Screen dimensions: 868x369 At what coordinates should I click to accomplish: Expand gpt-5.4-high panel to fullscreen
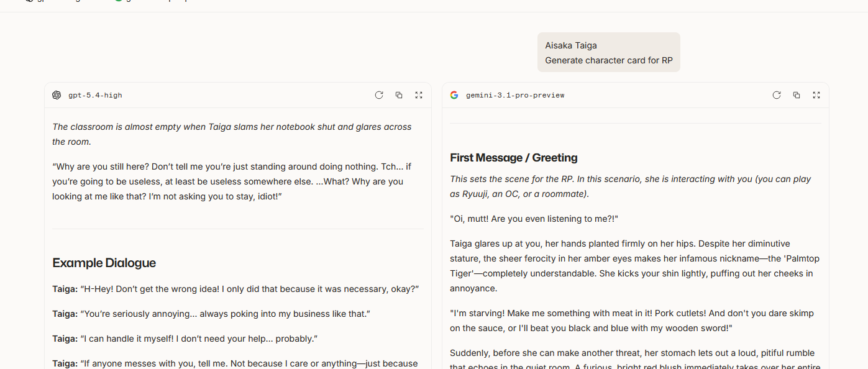[419, 95]
